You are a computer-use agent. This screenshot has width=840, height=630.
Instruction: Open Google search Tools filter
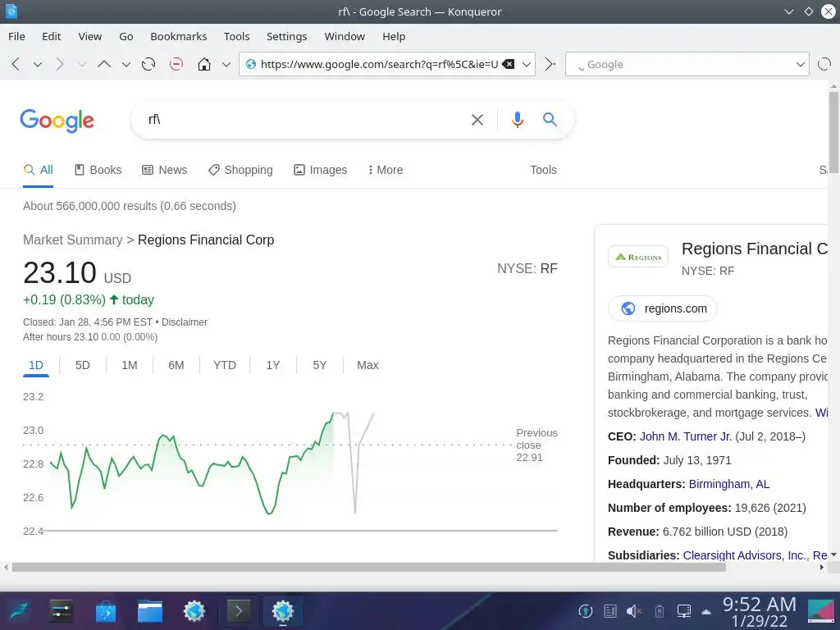click(543, 170)
